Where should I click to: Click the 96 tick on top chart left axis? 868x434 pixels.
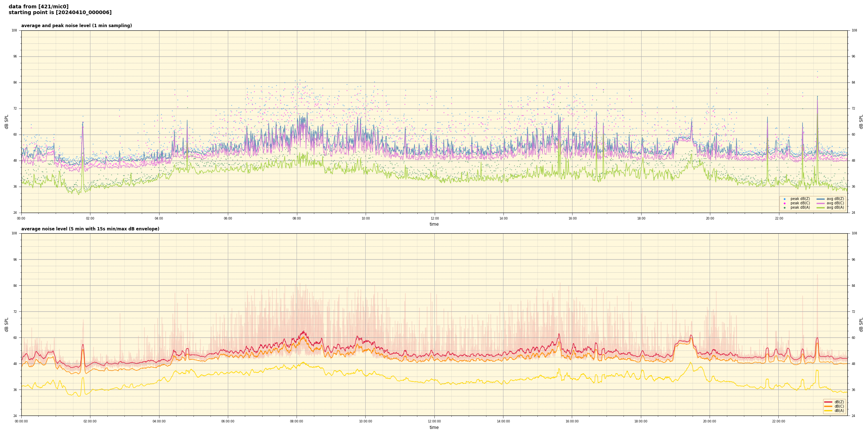[14, 56]
